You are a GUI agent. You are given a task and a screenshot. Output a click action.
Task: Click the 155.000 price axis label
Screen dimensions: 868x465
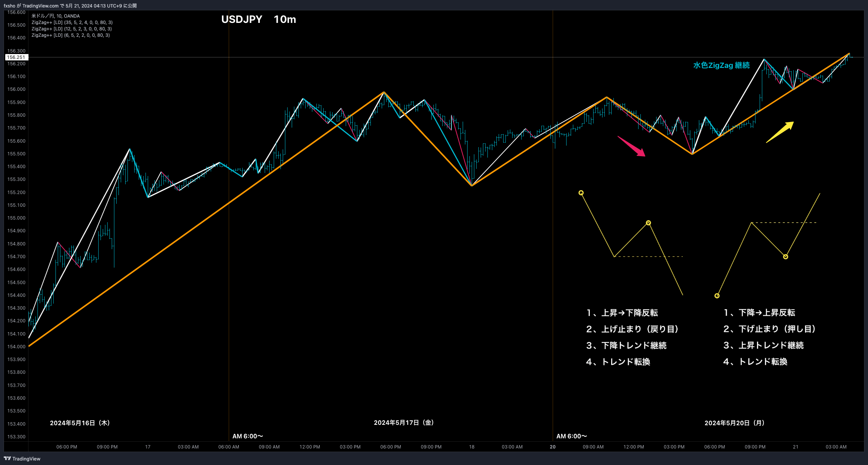(16, 218)
